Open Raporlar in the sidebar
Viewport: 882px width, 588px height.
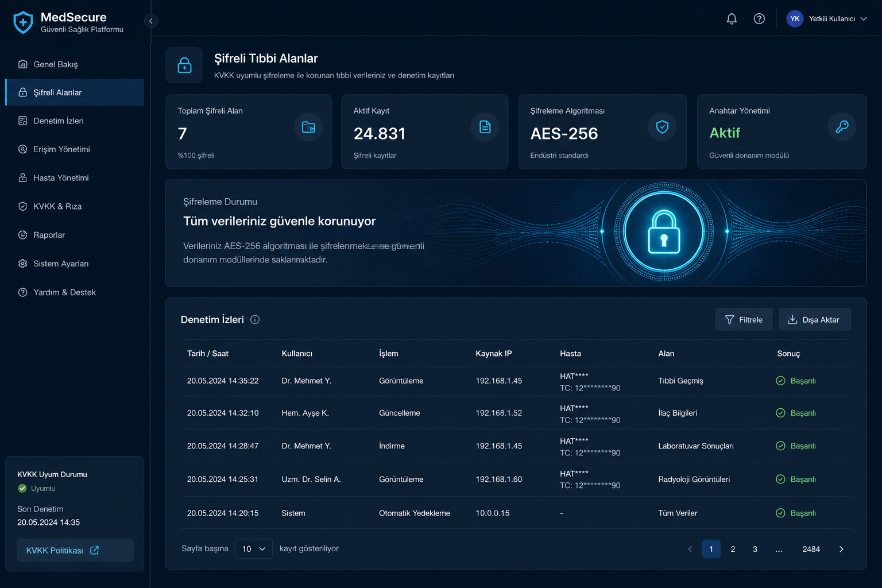point(75,235)
